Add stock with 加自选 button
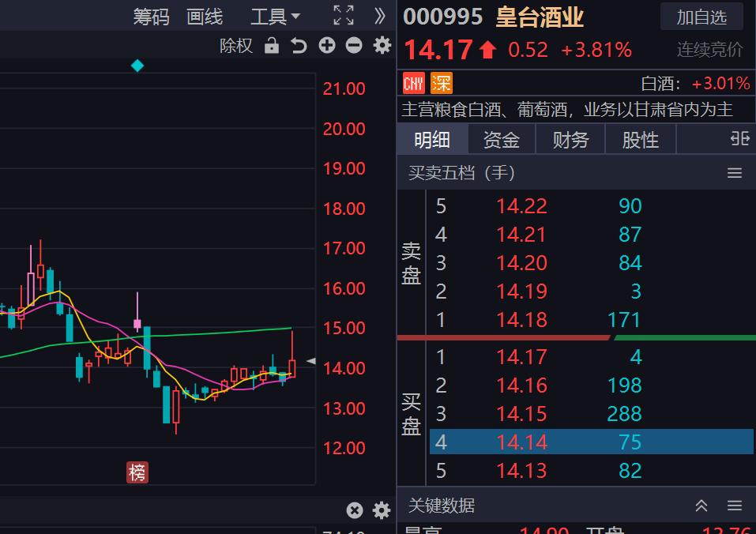This screenshot has width=756, height=534. click(701, 17)
